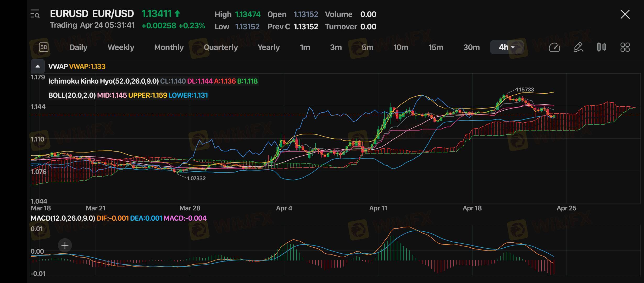Collapse indicator legends with up arrow

38,66
